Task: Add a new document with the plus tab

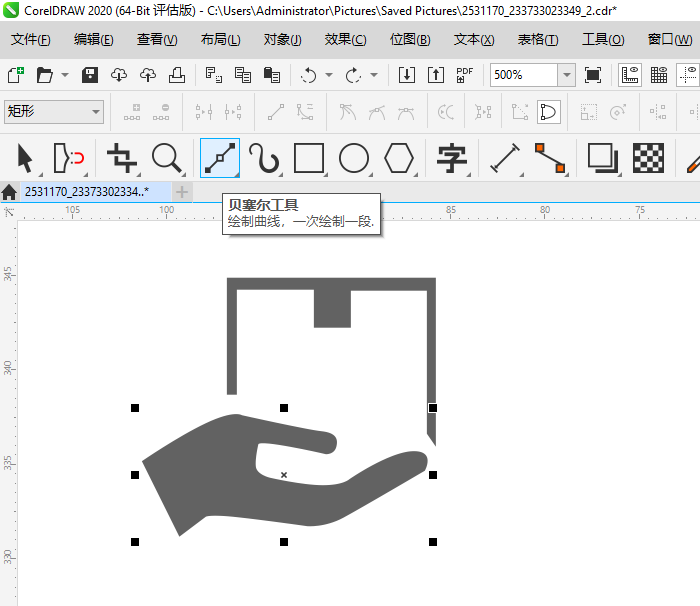Action: pyautogui.click(x=182, y=192)
